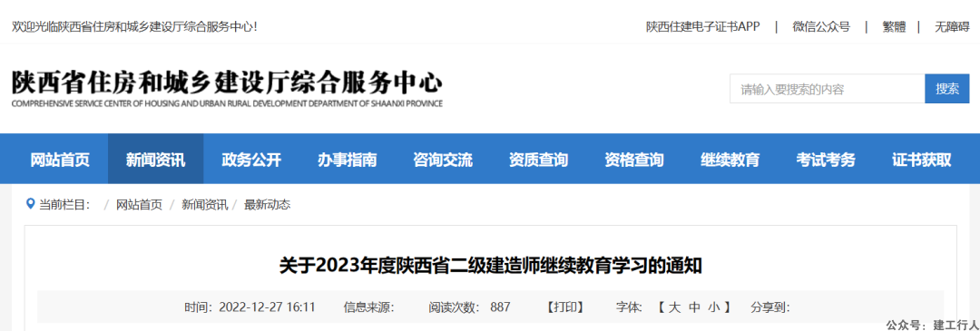Click the welcome text 欢迎光临陕西省住房和城乡建设厅综合服务中心

(x=134, y=27)
